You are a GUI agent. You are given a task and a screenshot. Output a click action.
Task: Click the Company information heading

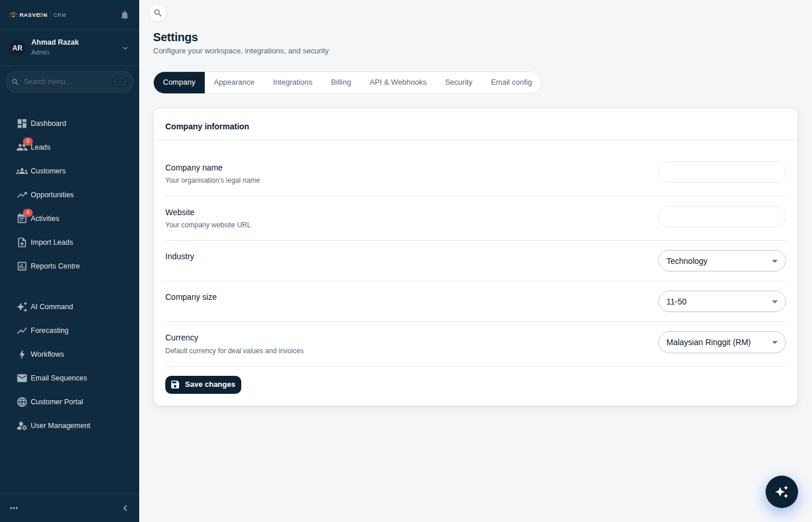207,126
